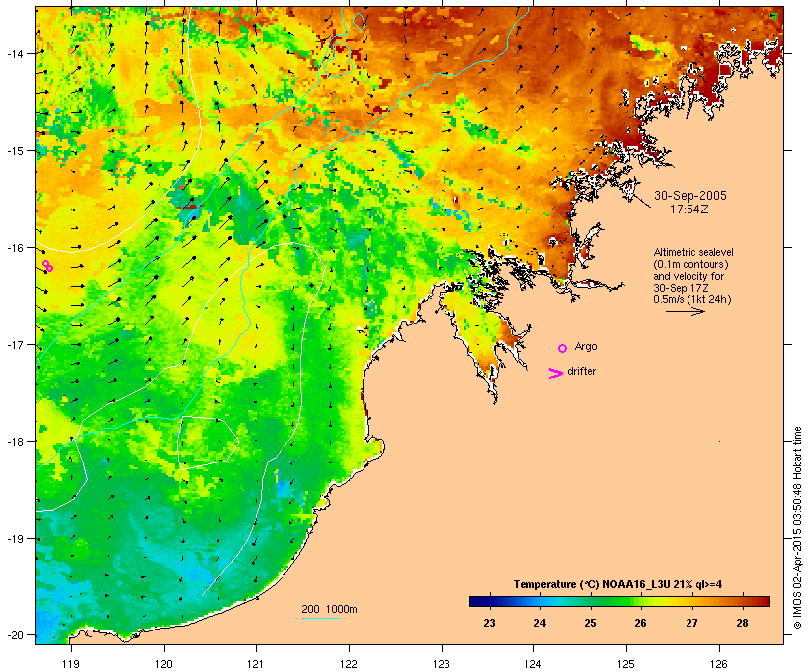The width and height of the screenshot is (810, 672).
Task: Click the magenta drifter arrowhead legend symbol
Action: tap(556, 374)
